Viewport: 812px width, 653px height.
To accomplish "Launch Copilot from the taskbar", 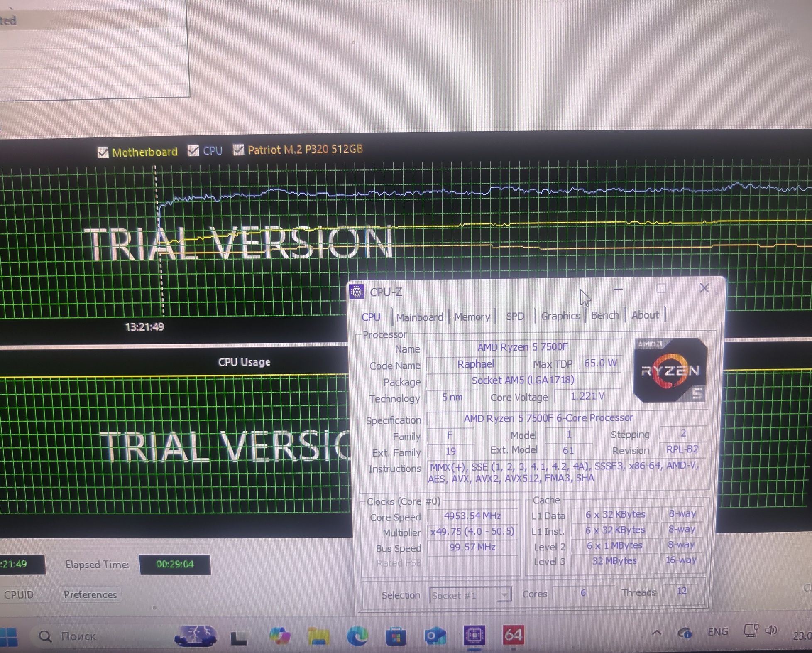I will [x=280, y=636].
